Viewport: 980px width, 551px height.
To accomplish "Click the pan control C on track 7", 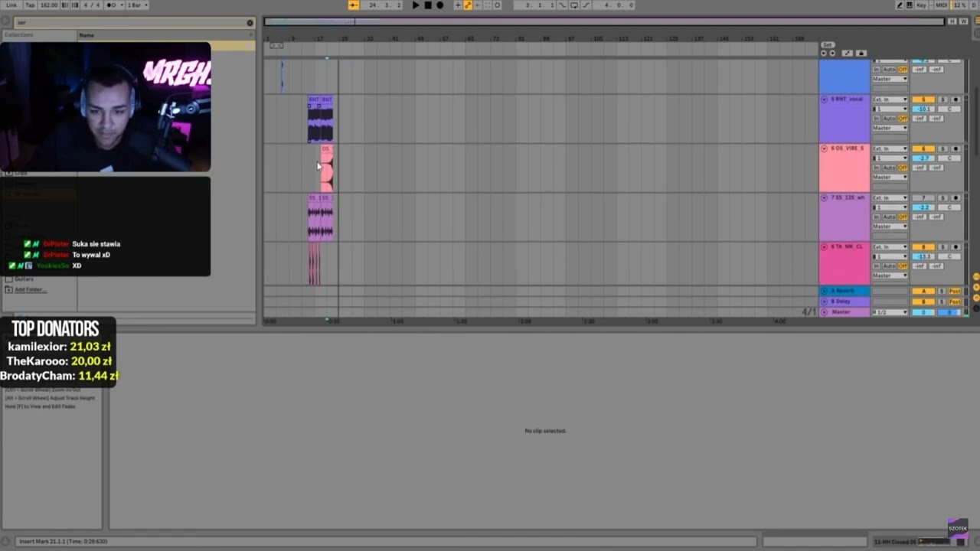I will coord(949,207).
